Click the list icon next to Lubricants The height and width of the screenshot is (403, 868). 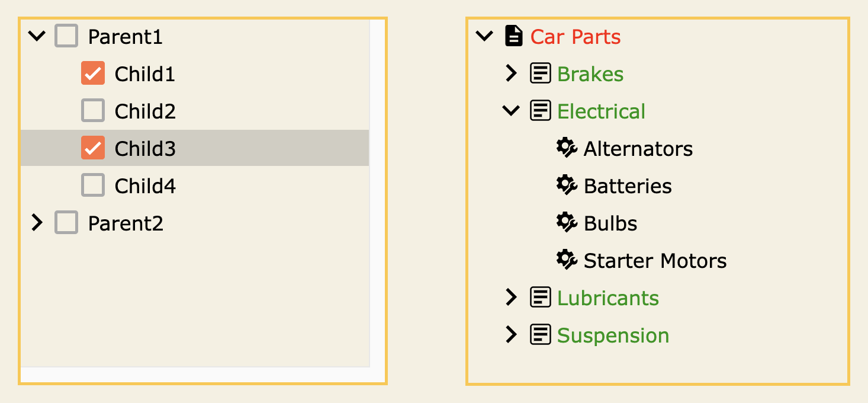pyautogui.click(x=540, y=297)
